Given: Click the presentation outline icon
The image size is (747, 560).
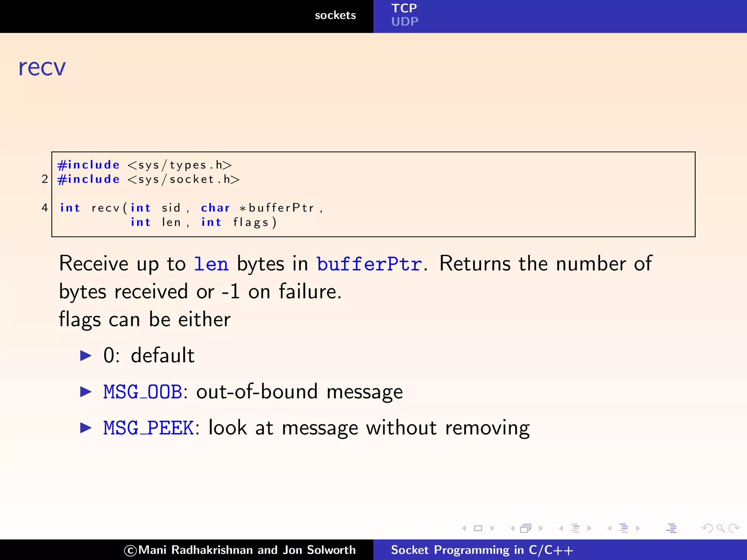Looking at the screenshot, I should [x=671, y=528].
